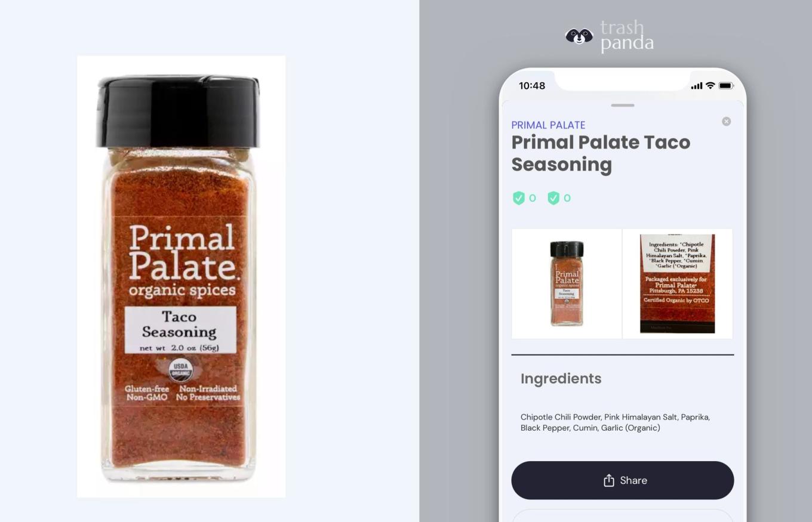Tap the battery icon in phone status bar
Image resolution: width=812 pixels, height=522 pixels.
[x=726, y=85]
